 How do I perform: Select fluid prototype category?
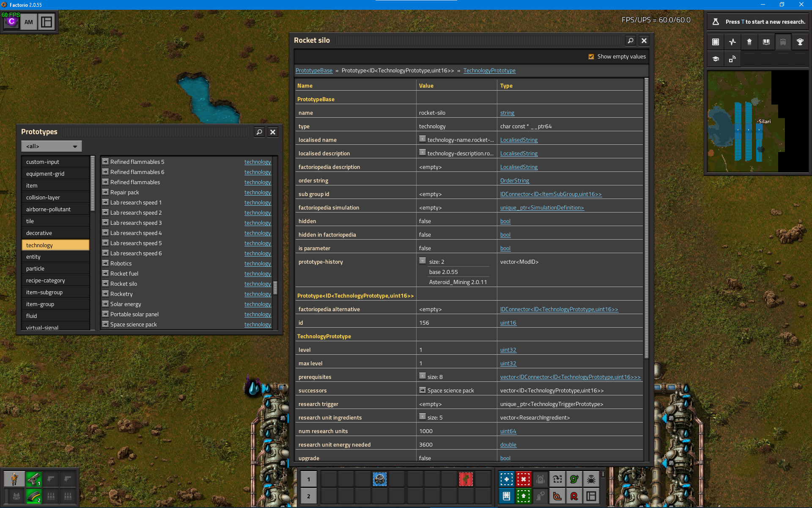(x=55, y=316)
